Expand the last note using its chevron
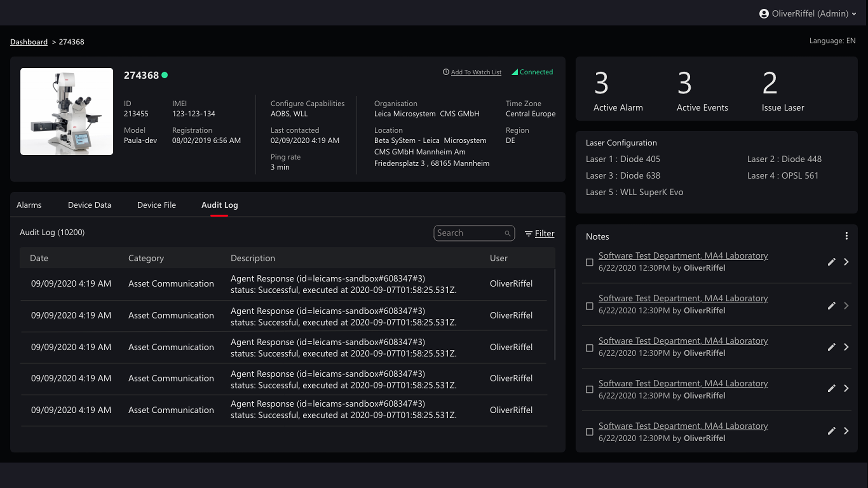This screenshot has width=868, height=488. [846, 431]
